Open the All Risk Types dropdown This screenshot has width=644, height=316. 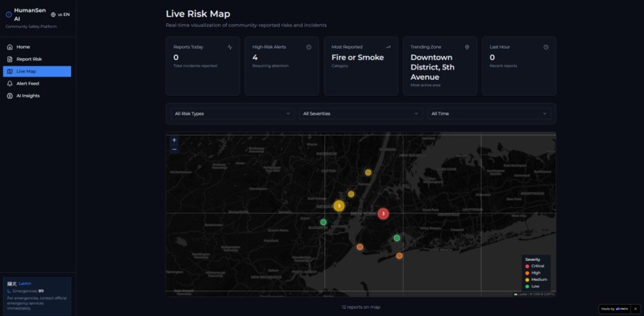tap(233, 113)
